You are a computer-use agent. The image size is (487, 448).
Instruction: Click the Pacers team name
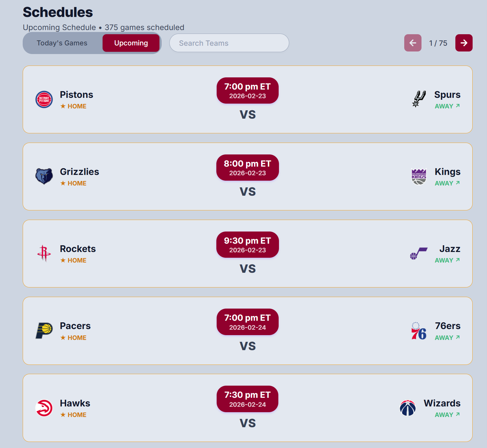pyautogui.click(x=75, y=326)
